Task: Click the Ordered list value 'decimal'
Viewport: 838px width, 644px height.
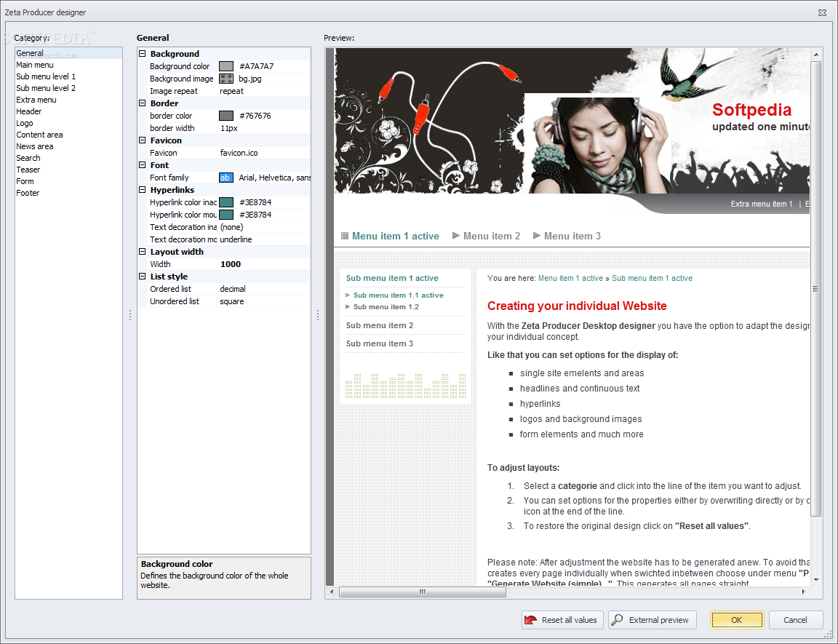Action: pyautogui.click(x=233, y=289)
